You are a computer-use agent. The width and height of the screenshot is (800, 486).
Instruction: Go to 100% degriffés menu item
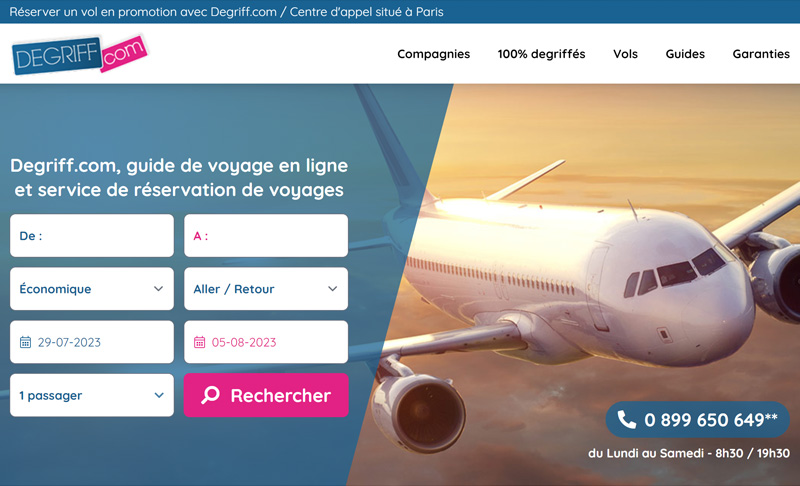[x=541, y=54]
